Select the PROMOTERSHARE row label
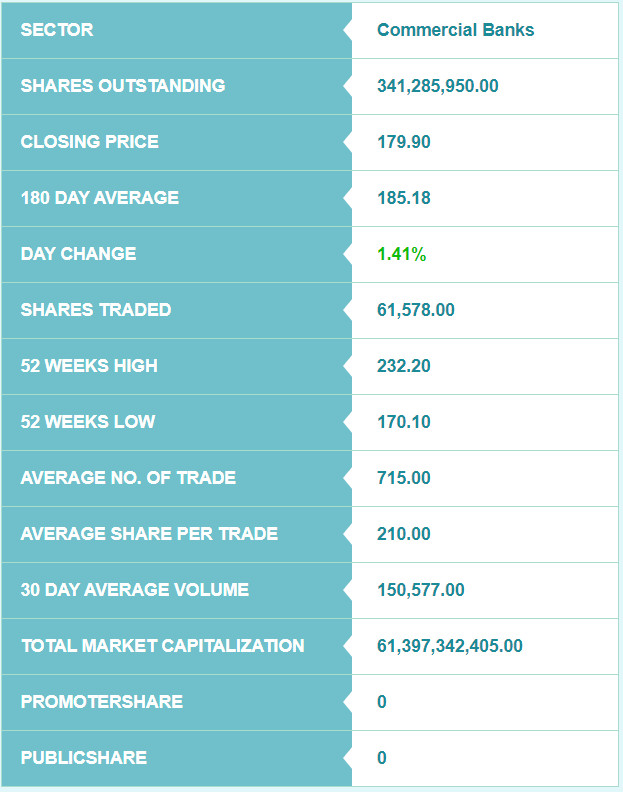This screenshot has width=623, height=792. pos(101,702)
